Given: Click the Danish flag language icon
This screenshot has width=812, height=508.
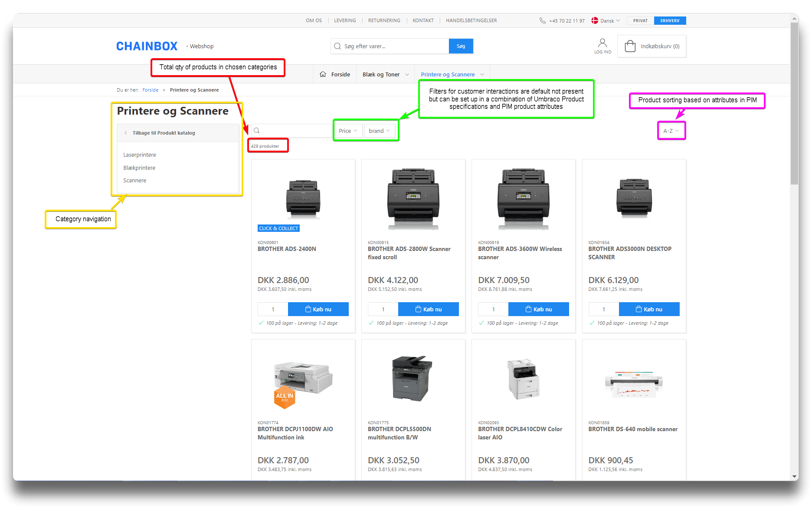Looking at the screenshot, I should (595, 20).
